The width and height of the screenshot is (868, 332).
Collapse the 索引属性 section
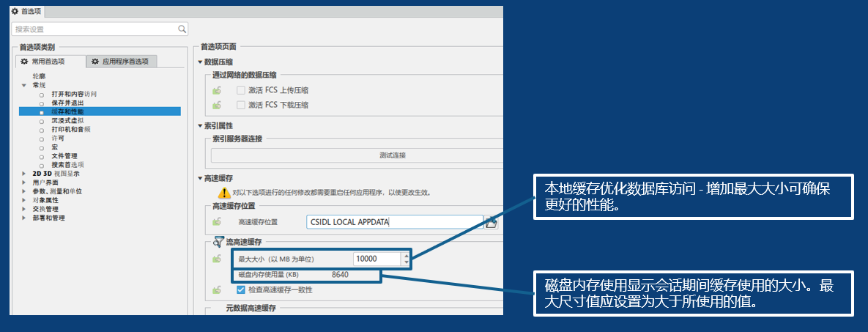pyautogui.click(x=200, y=126)
